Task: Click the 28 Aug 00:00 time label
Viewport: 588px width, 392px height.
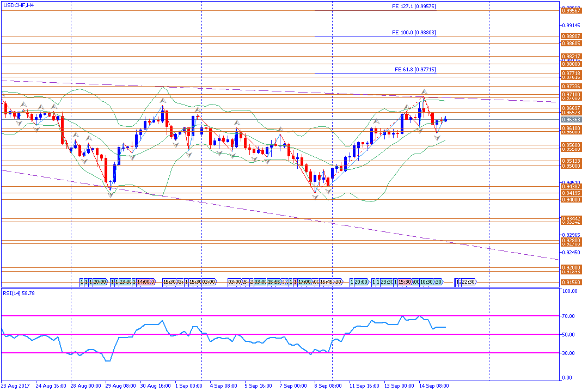Action: [x=86, y=385]
